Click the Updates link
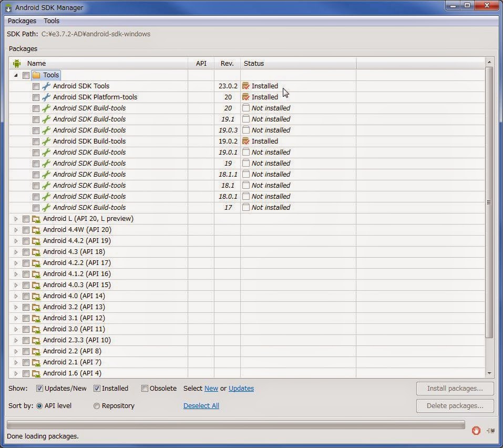The height and width of the screenshot is (448, 503). pyautogui.click(x=241, y=389)
